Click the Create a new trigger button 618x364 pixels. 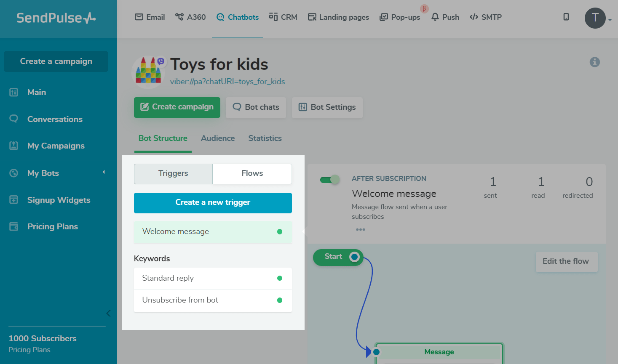[x=213, y=202]
